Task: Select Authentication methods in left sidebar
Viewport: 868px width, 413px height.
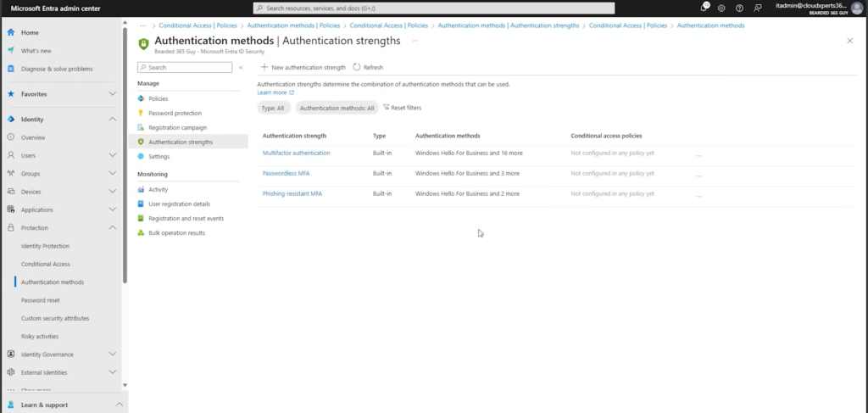Action: [53, 282]
